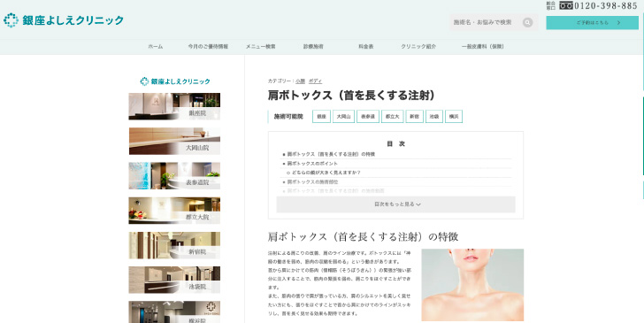644x323 pixels.
Task: Click the sidebar clinic logo icon
Action: click(x=144, y=81)
